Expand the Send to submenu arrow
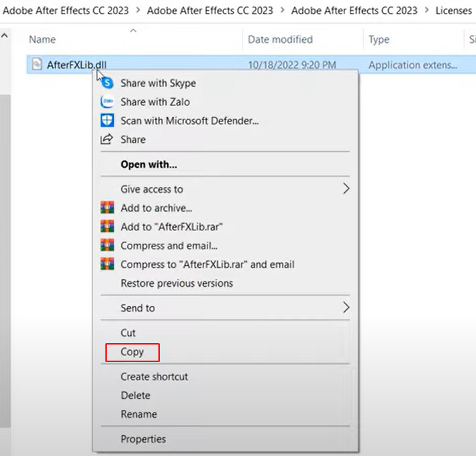This screenshot has height=456, width=476. point(346,308)
